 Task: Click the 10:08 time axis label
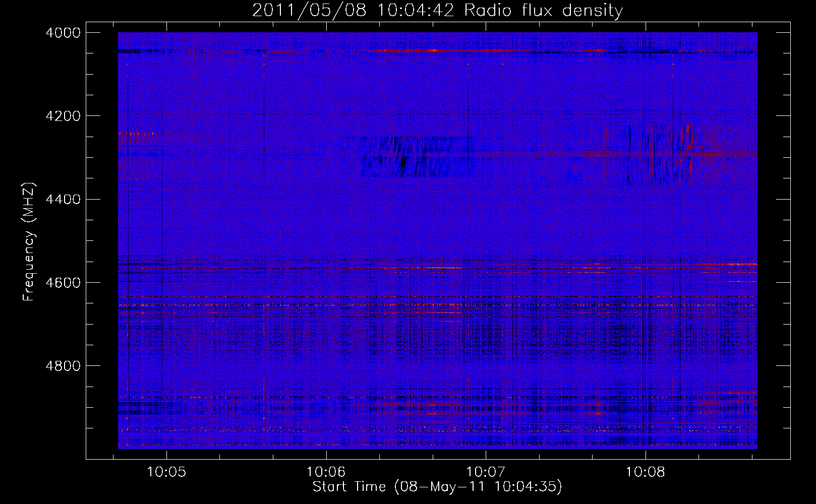[646, 472]
